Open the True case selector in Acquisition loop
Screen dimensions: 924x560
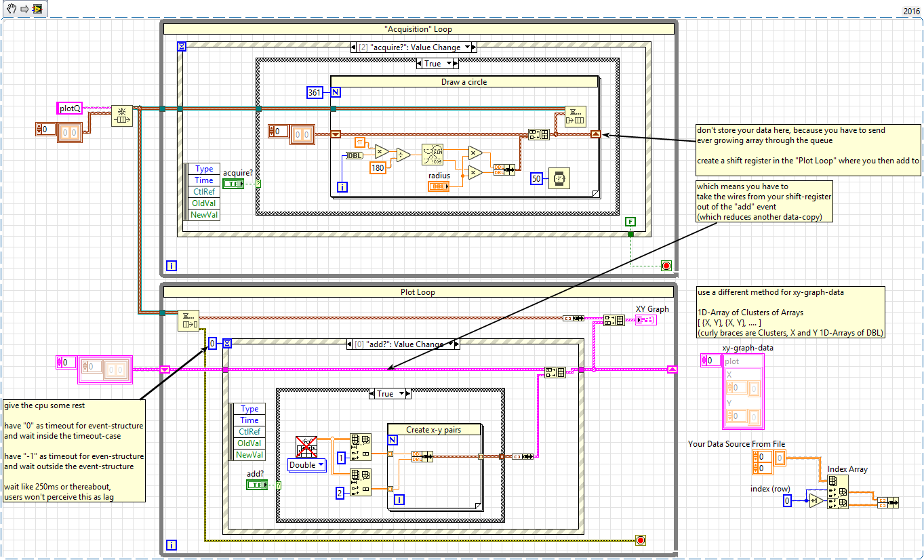coord(449,64)
